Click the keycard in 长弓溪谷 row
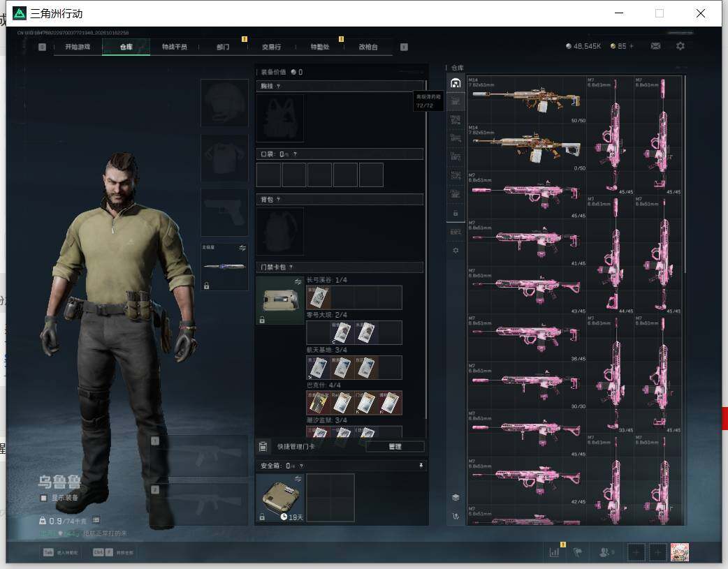 click(319, 297)
